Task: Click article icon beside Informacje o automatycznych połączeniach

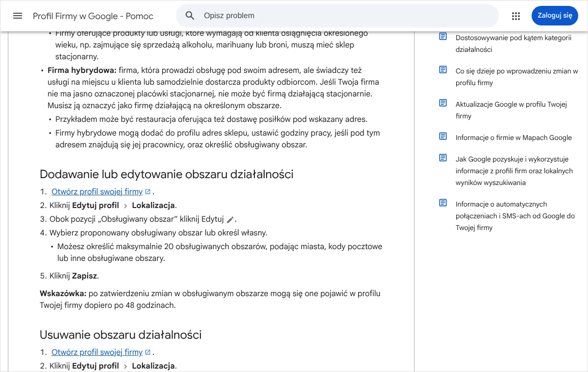Action: 443,203
